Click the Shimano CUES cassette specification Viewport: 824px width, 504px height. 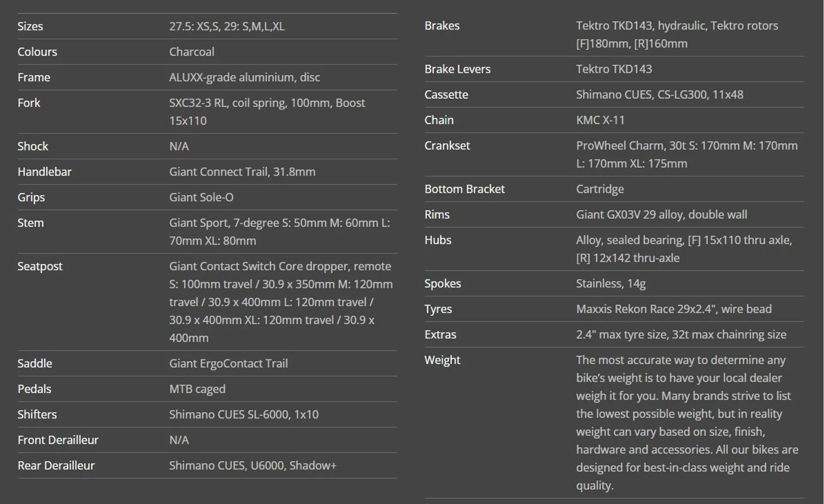[659, 94]
